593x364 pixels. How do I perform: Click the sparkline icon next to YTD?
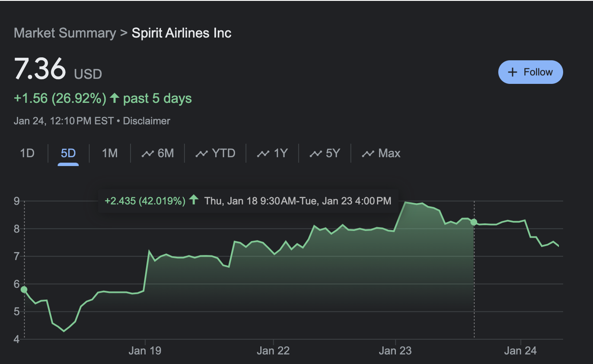[x=202, y=153]
